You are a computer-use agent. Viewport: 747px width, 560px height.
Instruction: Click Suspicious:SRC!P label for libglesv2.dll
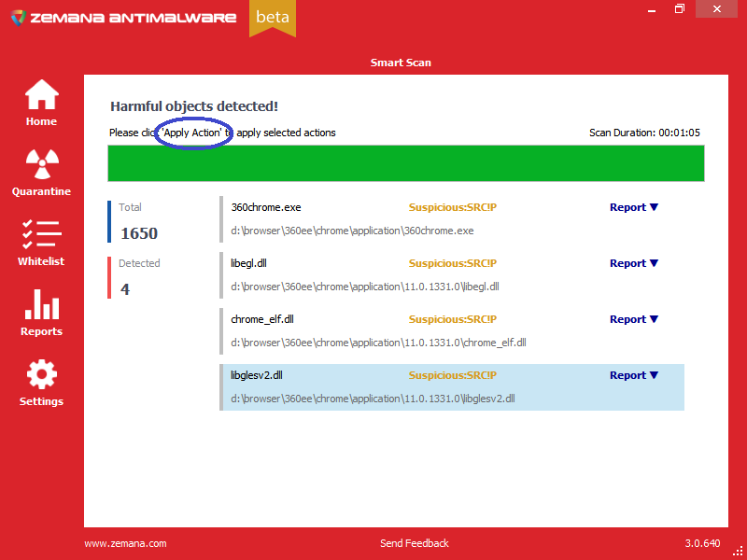coord(453,375)
